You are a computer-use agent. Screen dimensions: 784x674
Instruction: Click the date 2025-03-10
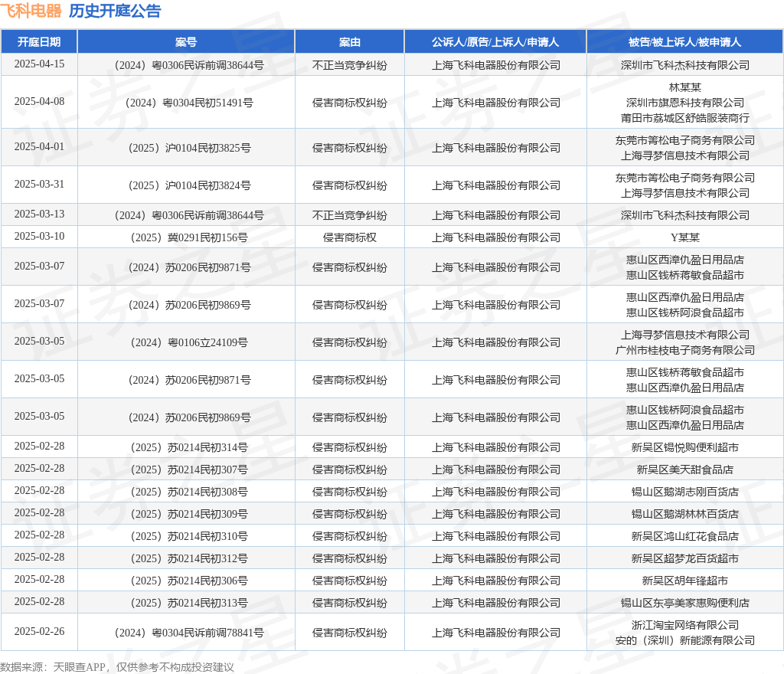coord(39,236)
